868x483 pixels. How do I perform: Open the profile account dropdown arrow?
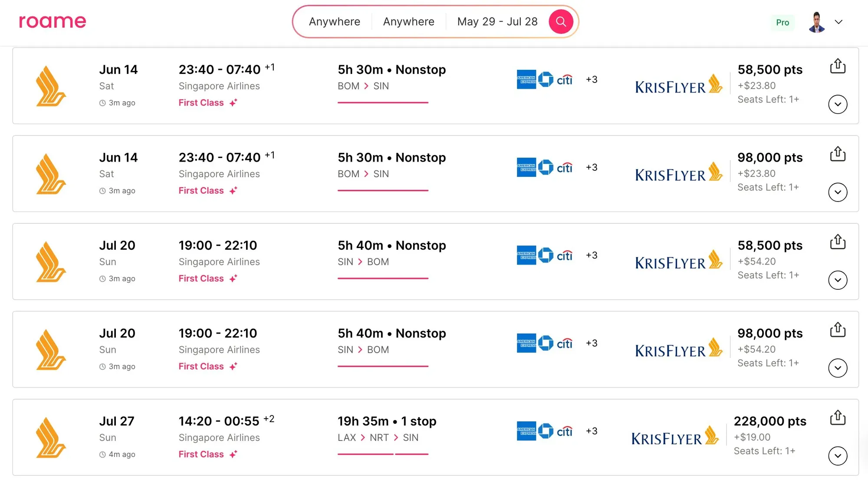click(838, 22)
